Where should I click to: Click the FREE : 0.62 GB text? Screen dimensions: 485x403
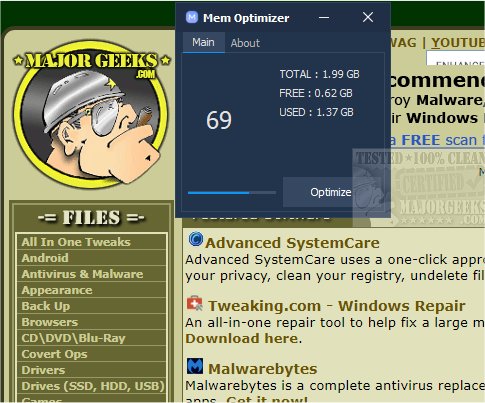tap(316, 93)
